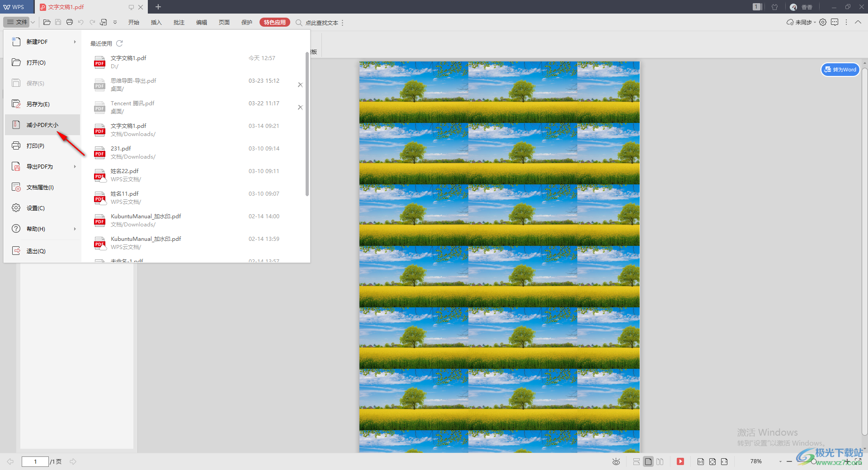Remove Tencent 腾讯.pdf from the recent list
Screen dimensions: 868x470
pos(300,107)
